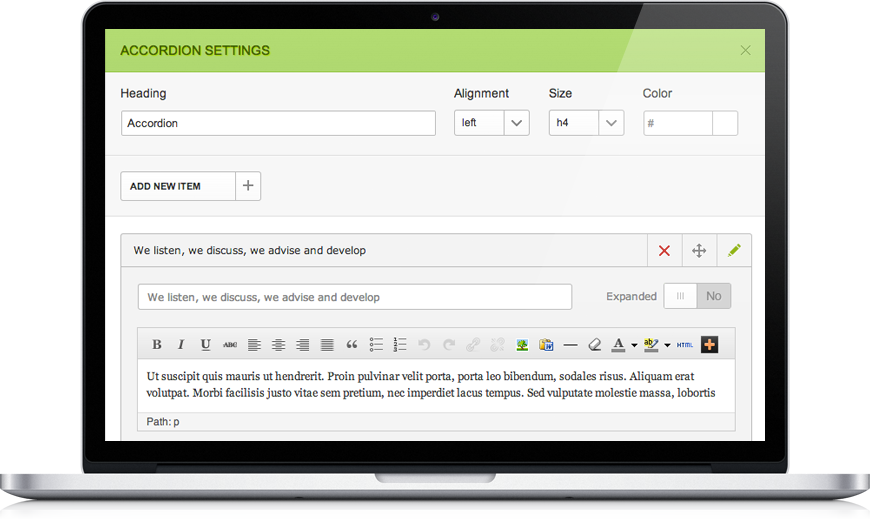Close the Accordion Settings dialog
The image size is (870, 519).
click(x=745, y=51)
